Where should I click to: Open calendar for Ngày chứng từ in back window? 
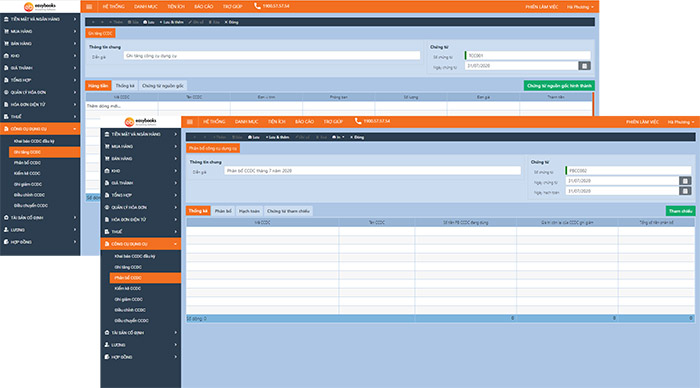click(x=584, y=66)
